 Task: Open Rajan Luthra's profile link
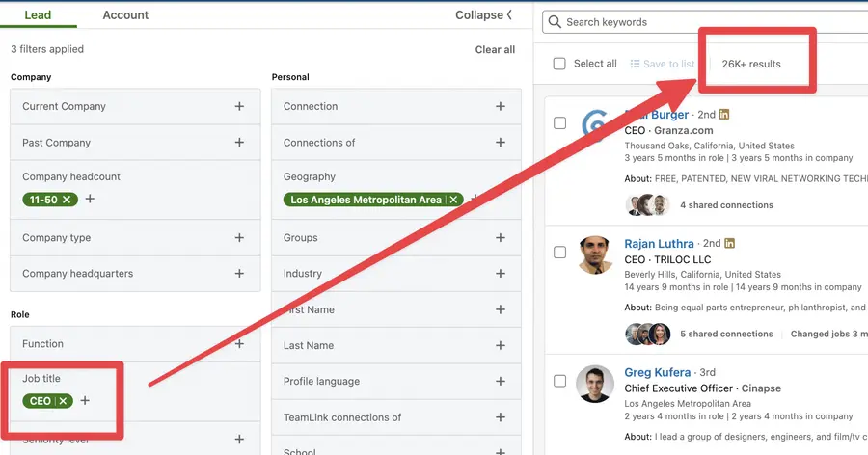pyautogui.click(x=659, y=244)
